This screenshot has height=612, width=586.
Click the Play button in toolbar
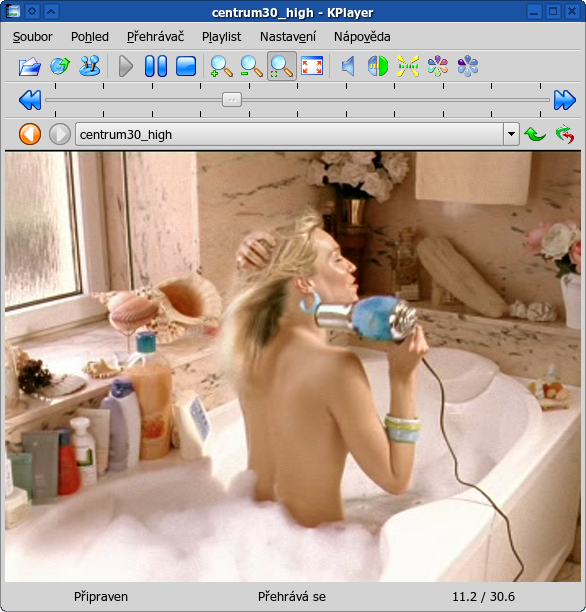125,66
